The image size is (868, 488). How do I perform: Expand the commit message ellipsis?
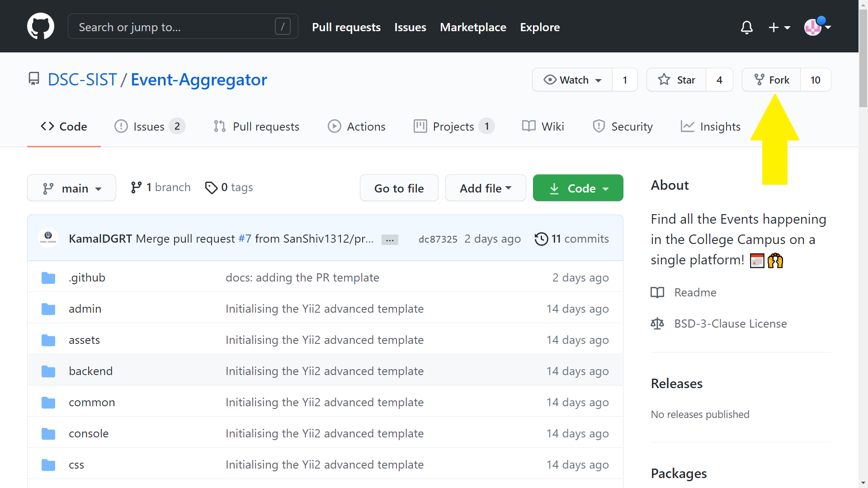[390, 239]
